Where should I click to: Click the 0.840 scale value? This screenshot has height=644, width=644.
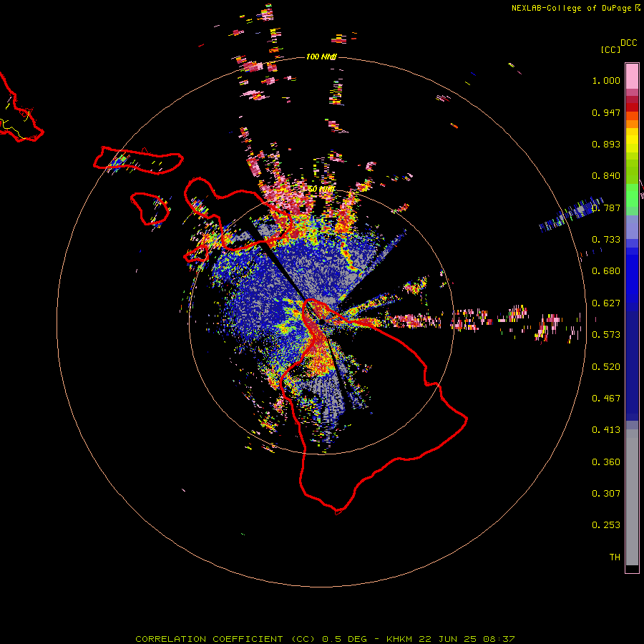(606, 176)
